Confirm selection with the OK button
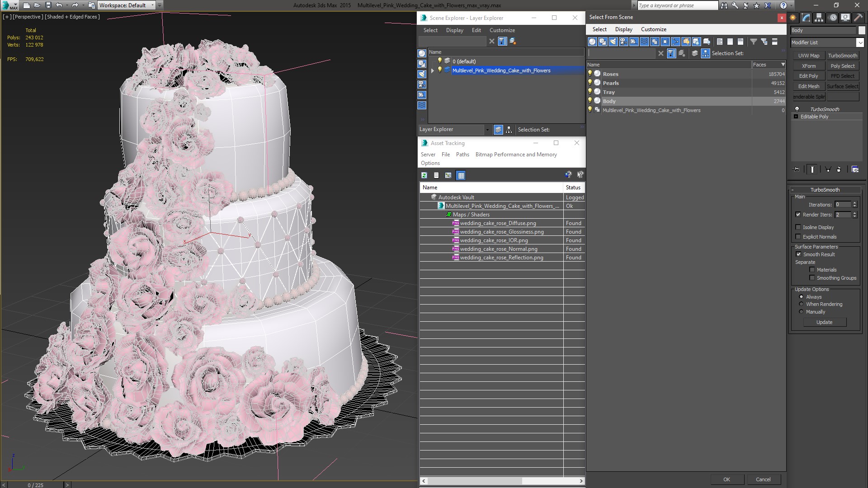Viewport: 868px width, 488px height. [x=726, y=479]
